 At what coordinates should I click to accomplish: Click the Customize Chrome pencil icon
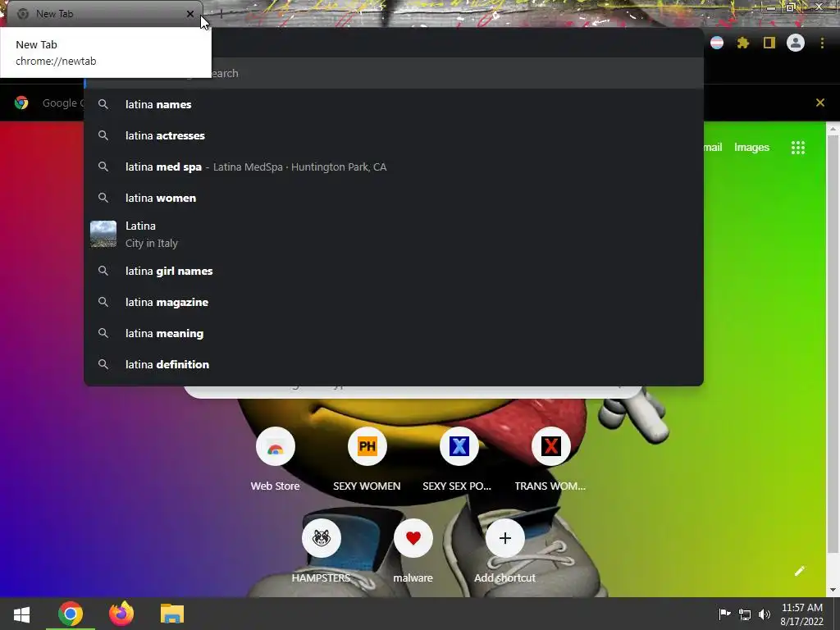pyautogui.click(x=799, y=571)
